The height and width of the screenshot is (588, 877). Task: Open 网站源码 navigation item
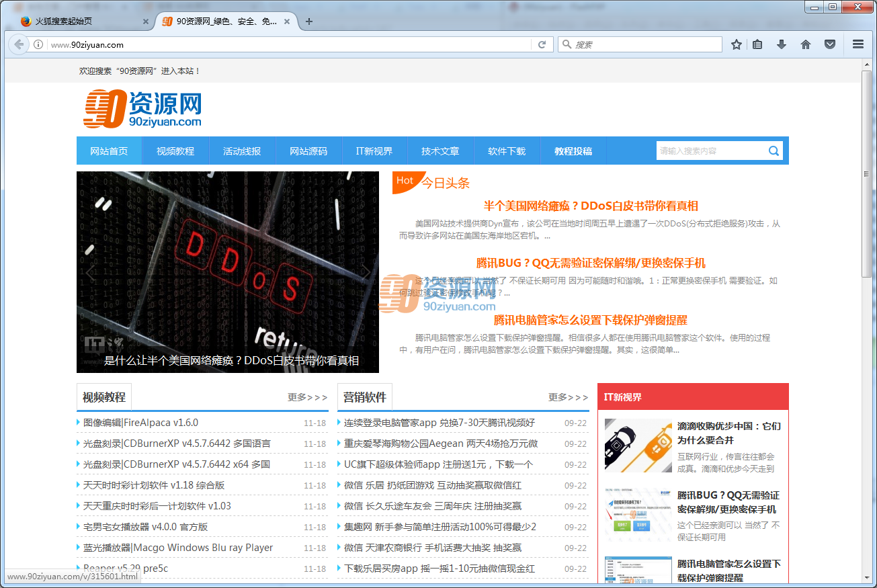[x=308, y=151]
